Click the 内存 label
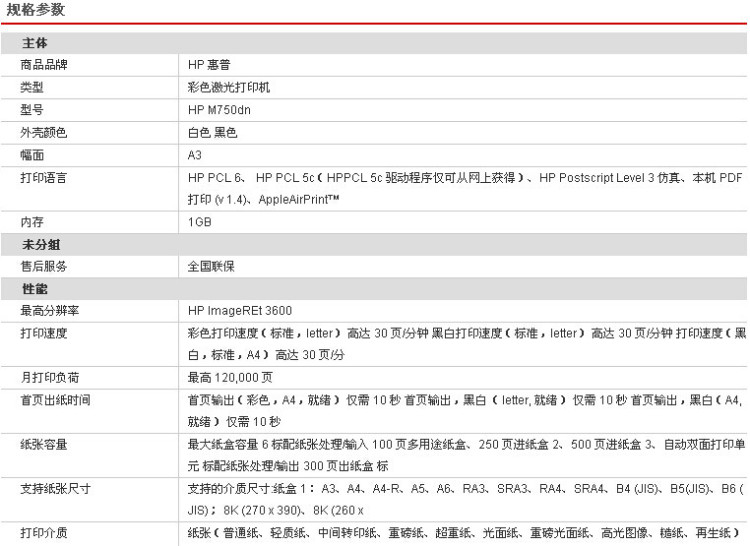This screenshot has width=750, height=546. click(32, 221)
